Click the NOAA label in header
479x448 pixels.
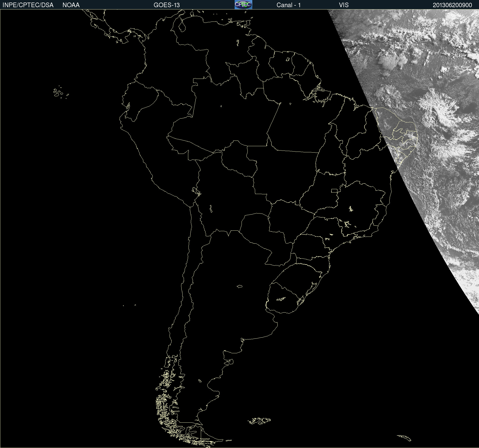(x=71, y=5)
